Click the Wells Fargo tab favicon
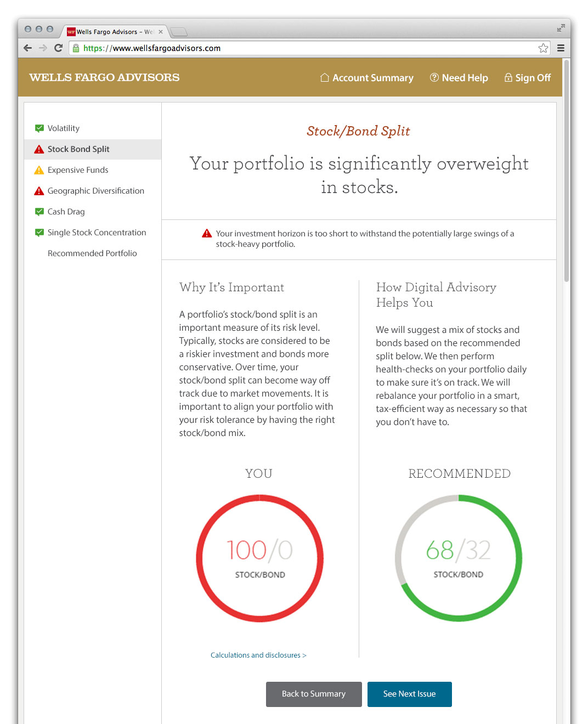 [71, 32]
